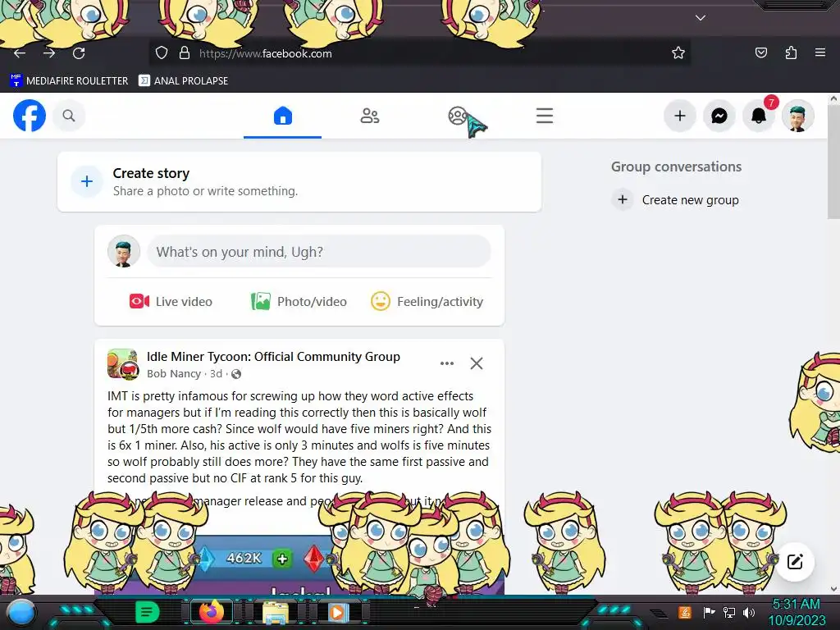Open your profile from composer avatar
The width and height of the screenshot is (840, 630).
click(124, 251)
